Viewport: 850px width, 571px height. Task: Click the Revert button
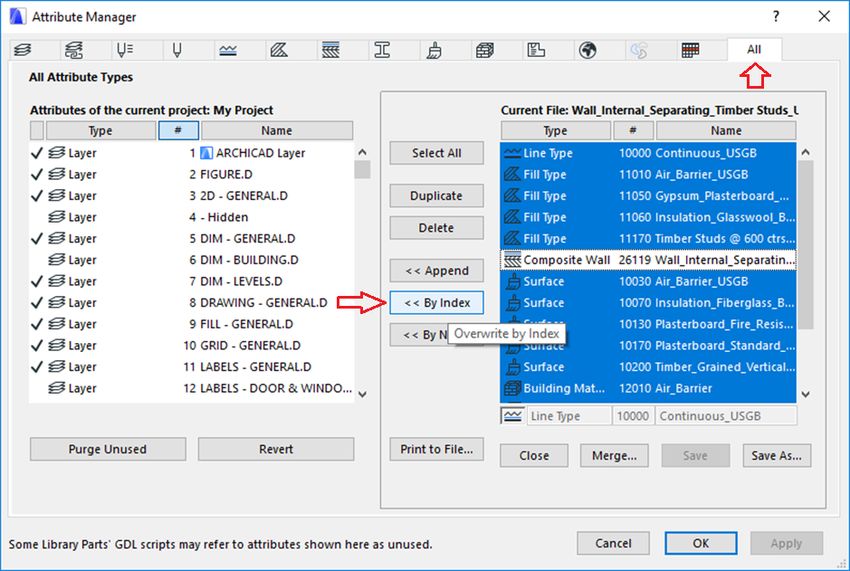(x=276, y=449)
